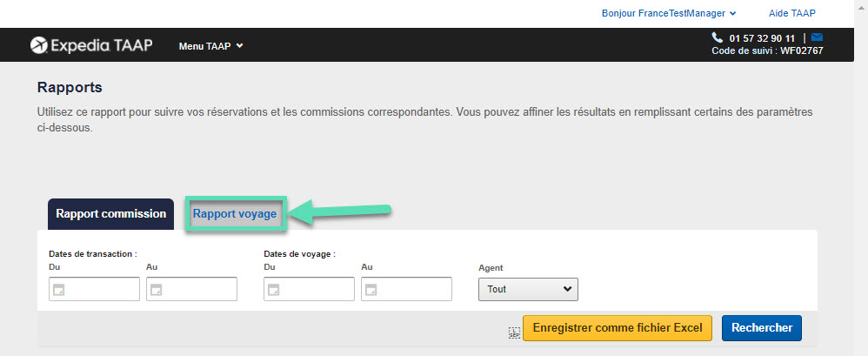Expand the Bonjour FranceTestManager account menu
The height and width of the screenshot is (356, 868).
pos(669,13)
